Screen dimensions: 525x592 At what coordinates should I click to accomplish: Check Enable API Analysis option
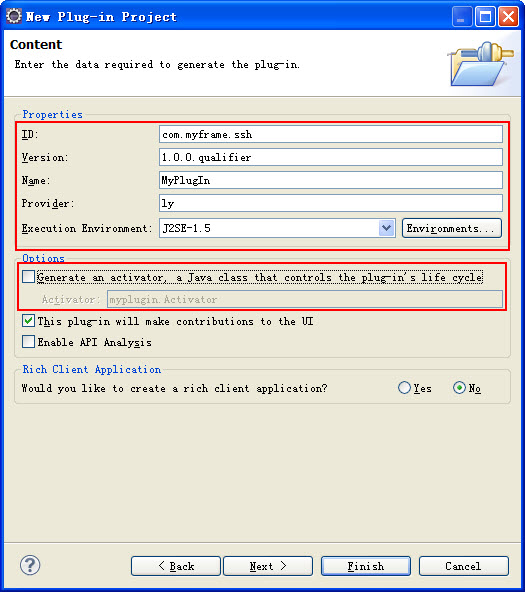pos(28,342)
